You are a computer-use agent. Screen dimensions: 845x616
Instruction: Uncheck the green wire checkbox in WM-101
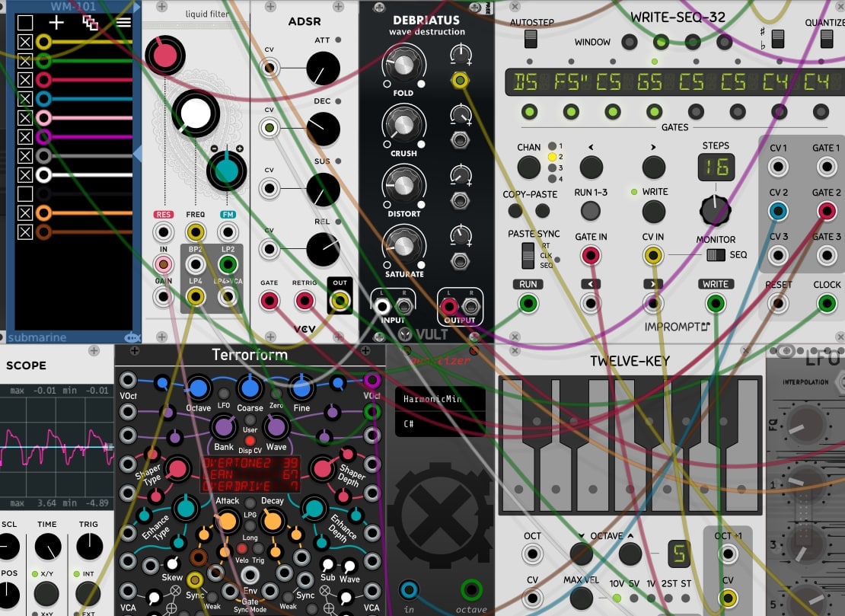pos(25,61)
